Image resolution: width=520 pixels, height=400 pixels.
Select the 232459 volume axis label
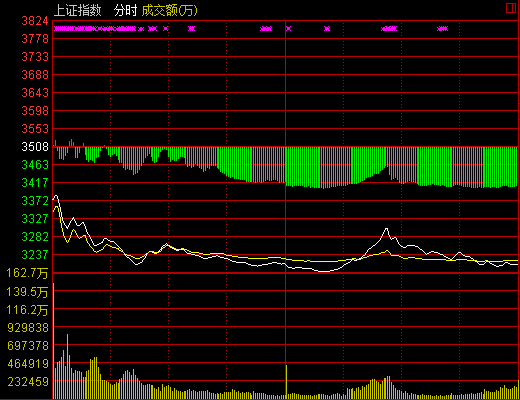click(28, 381)
